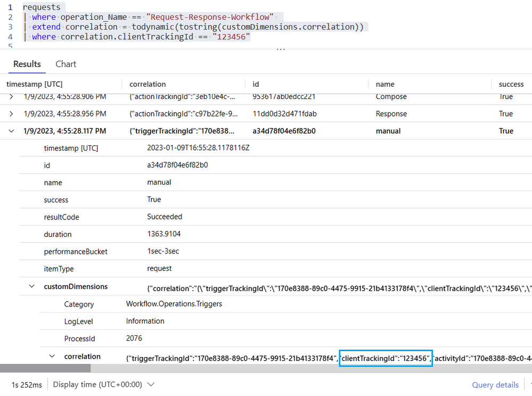This screenshot has width=532, height=396.
Task: Select the LogLevel value Information
Action: click(145, 321)
